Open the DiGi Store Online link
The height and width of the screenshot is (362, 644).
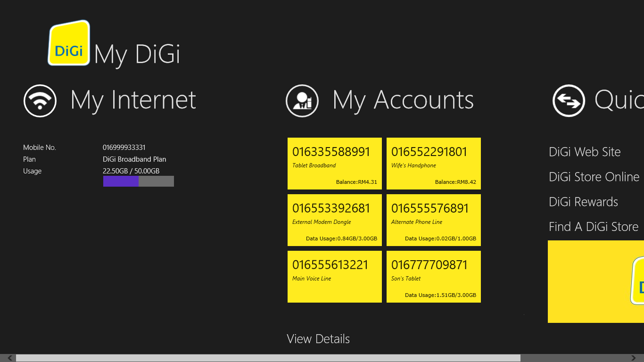tap(594, 177)
